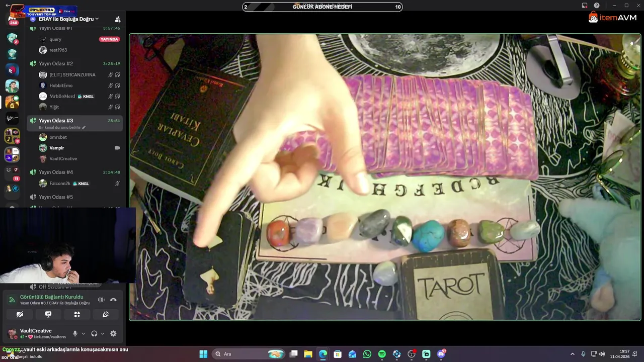Expand hidden system tray icons arrow
Image resolution: width=644 pixels, height=362 pixels.
click(x=572, y=354)
